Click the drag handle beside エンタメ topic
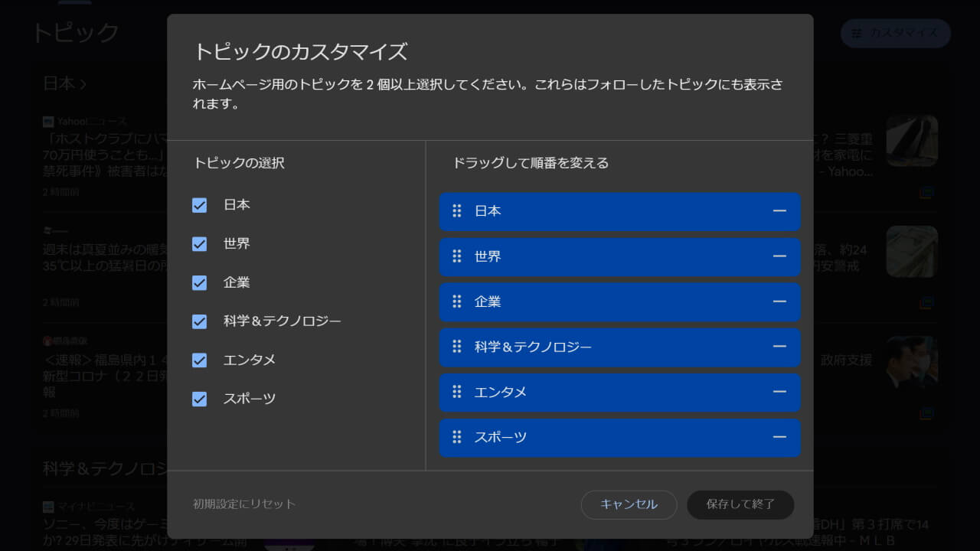Image resolution: width=980 pixels, height=551 pixels. [x=457, y=393]
